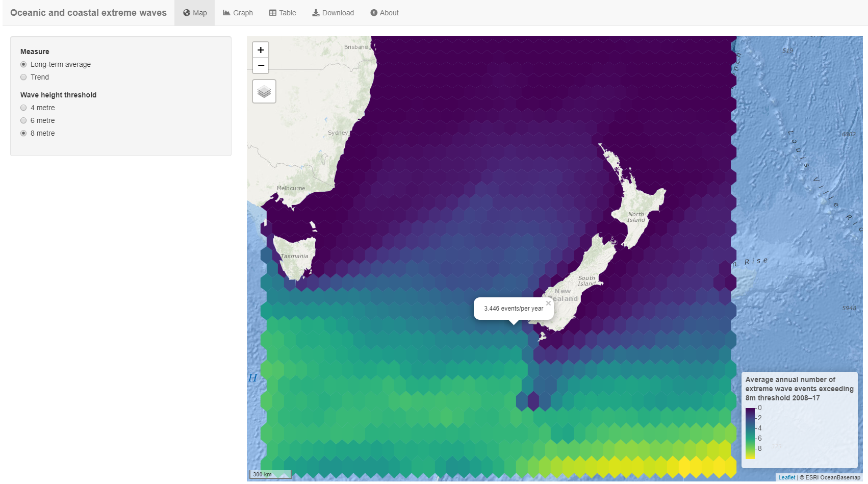
Task: Open the Table tab
Action: click(283, 13)
